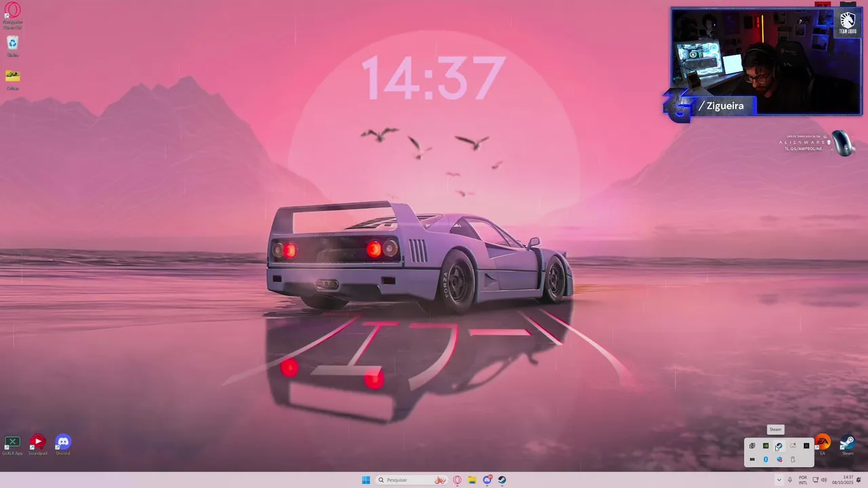Click the black X app icon in the tray overflow
The image size is (868, 488).
pyautogui.click(x=806, y=446)
